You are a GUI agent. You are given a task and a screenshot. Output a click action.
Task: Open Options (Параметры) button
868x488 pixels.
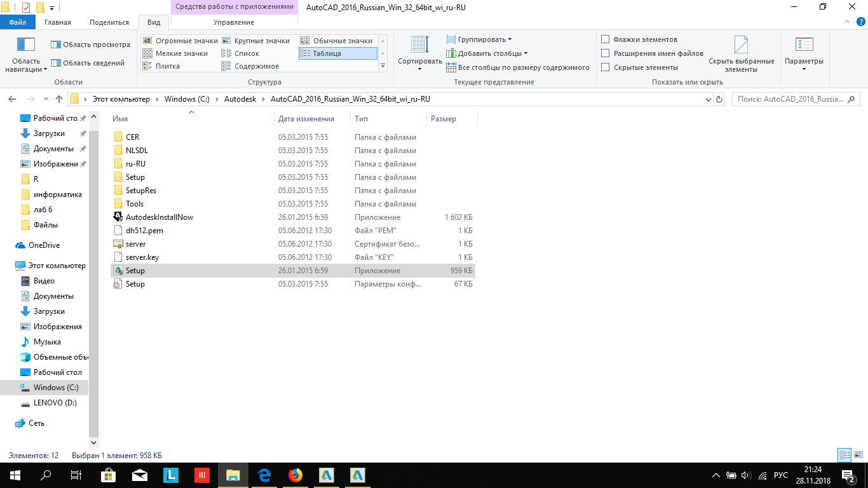click(x=804, y=53)
